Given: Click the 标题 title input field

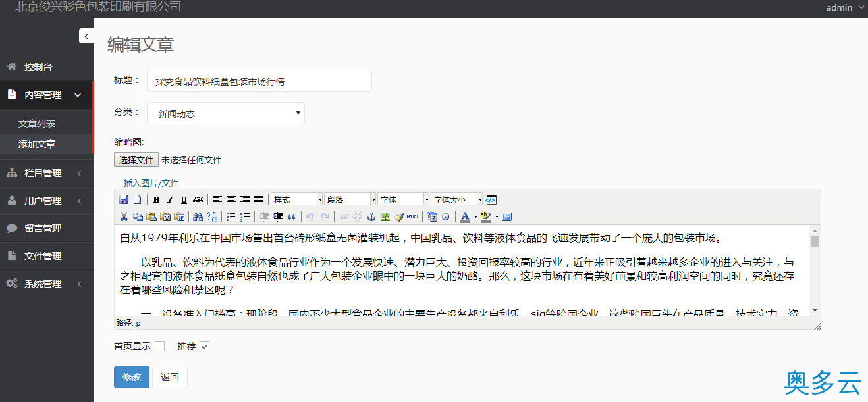Looking at the screenshot, I should click(259, 81).
